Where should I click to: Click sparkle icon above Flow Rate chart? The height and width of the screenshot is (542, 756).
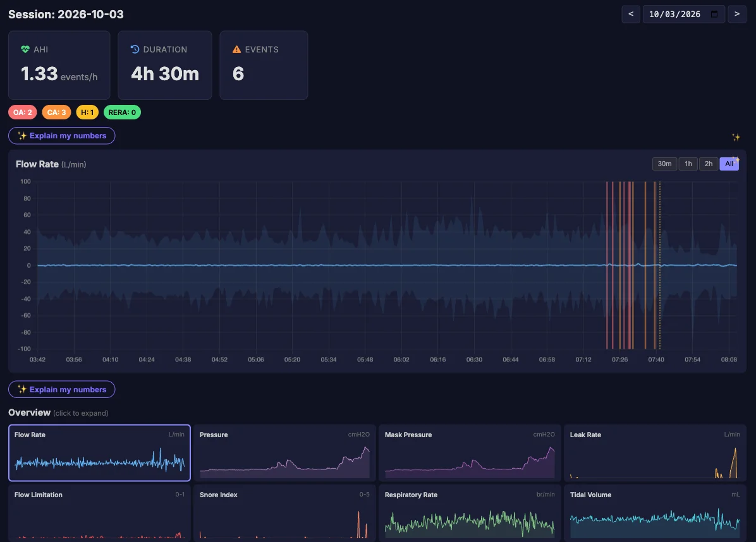pos(736,137)
